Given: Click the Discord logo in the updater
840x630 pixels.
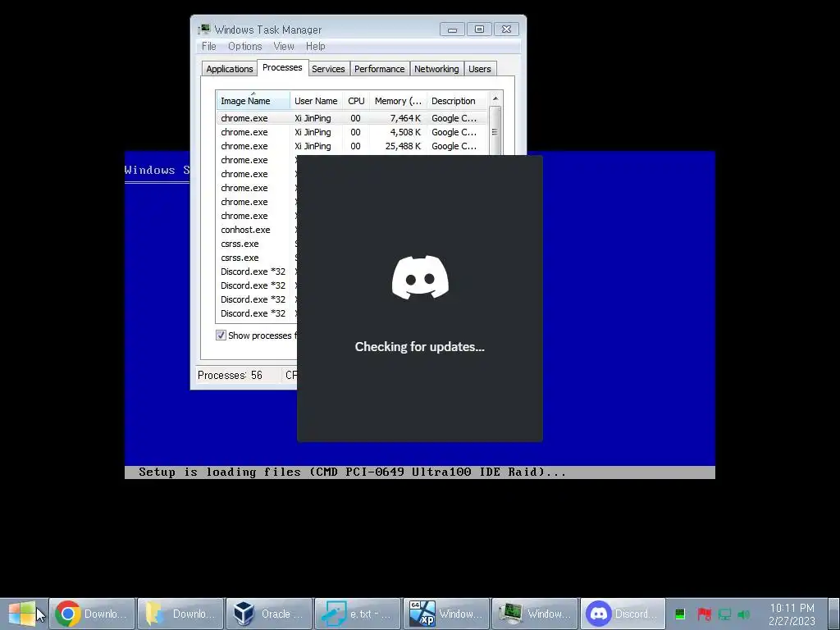Looking at the screenshot, I should point(420,277).
